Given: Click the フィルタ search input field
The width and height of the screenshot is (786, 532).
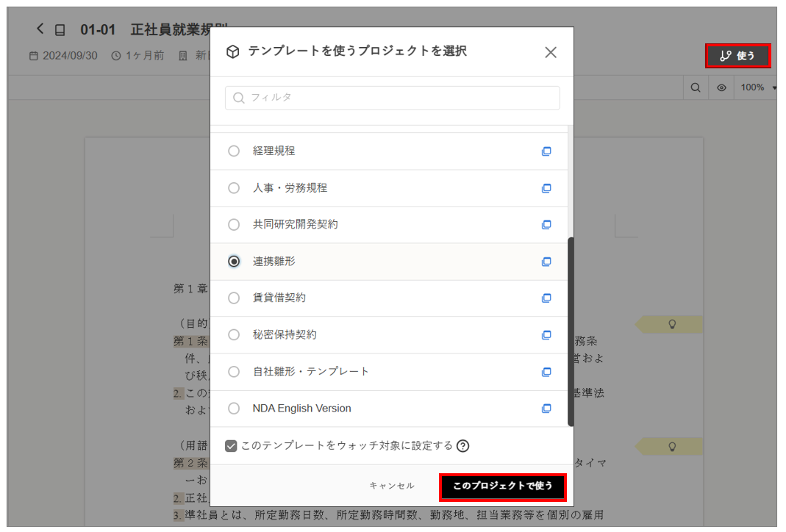Looking at the screenshot, I should (x=392, y=98).
